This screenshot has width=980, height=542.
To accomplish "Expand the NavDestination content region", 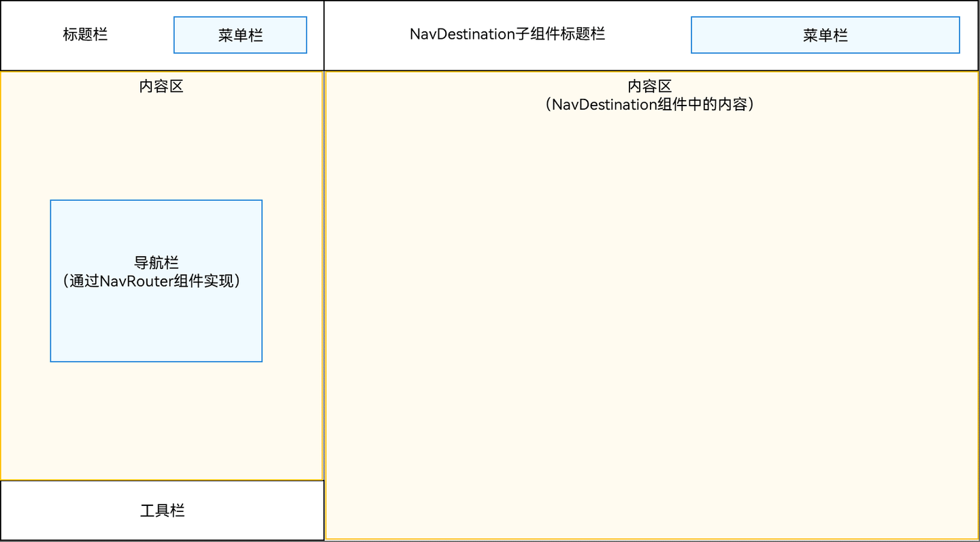I will (649, 306).
